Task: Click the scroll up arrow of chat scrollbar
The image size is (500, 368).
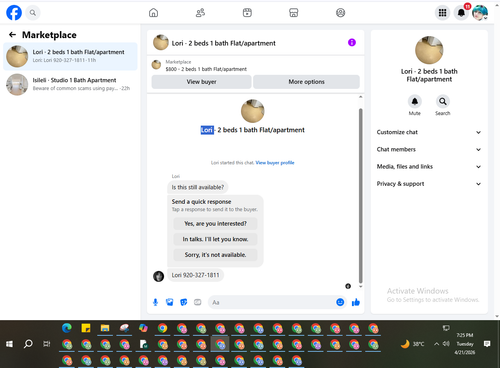Action: tap(360, 97)
